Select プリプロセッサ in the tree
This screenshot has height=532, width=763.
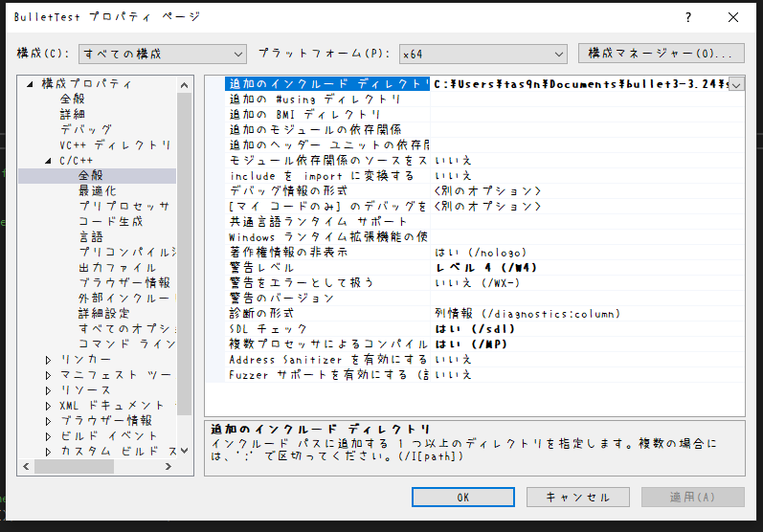(123, 206)
